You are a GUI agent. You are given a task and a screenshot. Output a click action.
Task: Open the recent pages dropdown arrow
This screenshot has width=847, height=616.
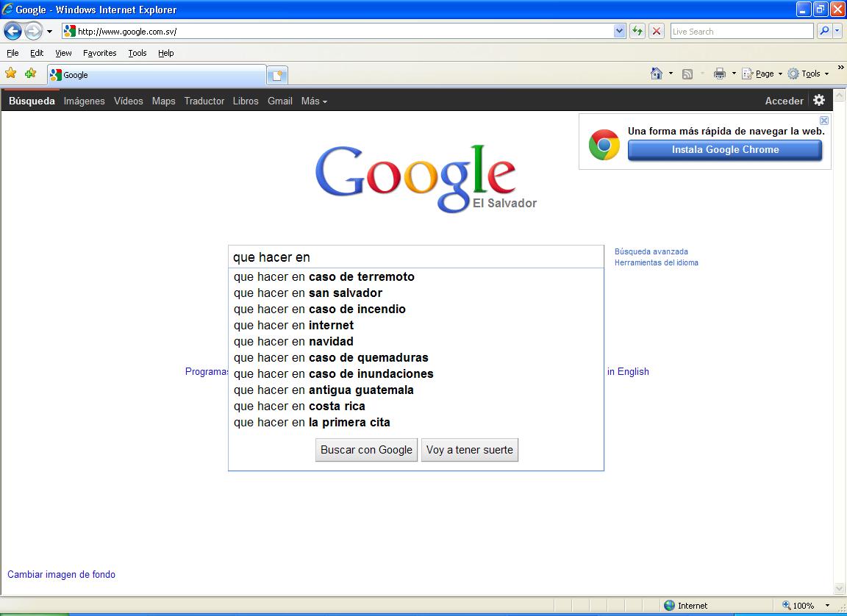(x=50, y=32)
